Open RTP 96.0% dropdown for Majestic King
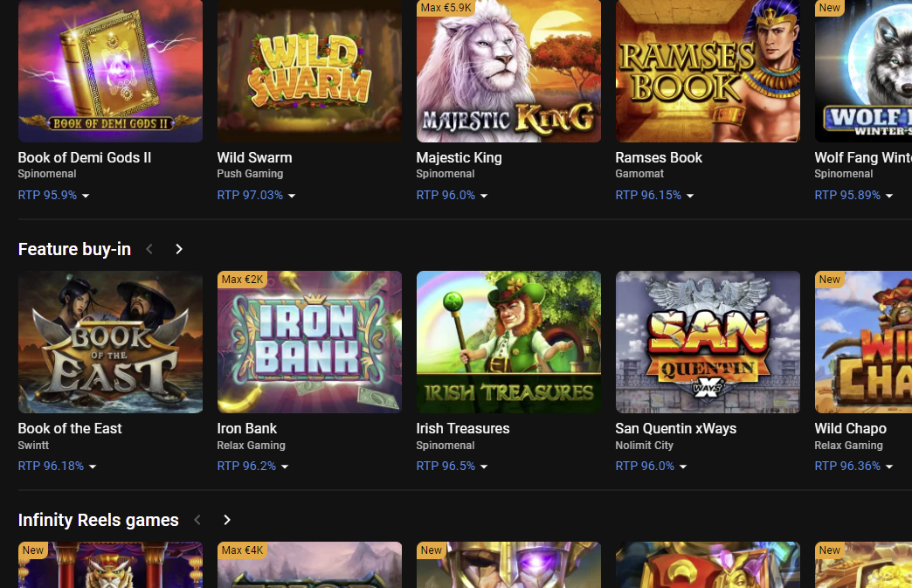The height and width of the screenshot is (588, 912). pos(452,196)
